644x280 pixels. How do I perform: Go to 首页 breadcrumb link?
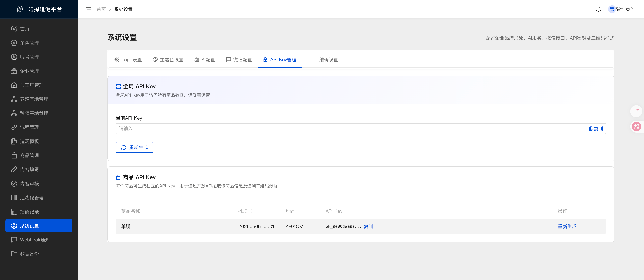[x=101, y=9]
